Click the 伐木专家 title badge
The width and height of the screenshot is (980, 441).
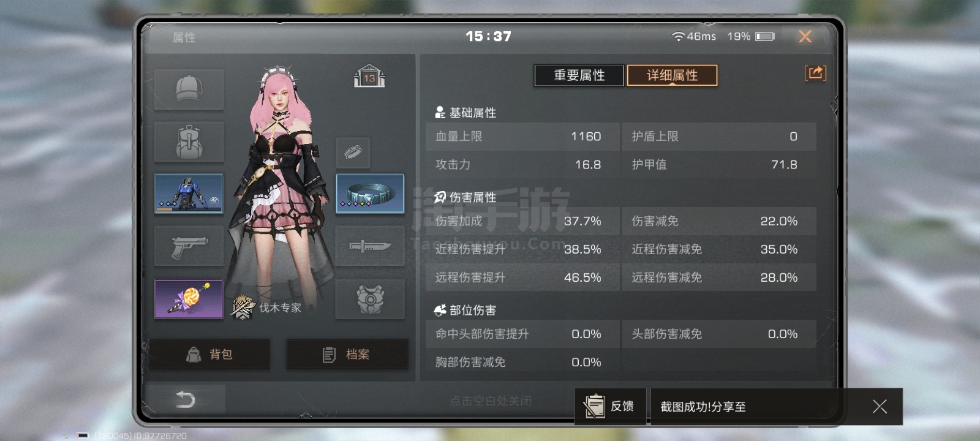(267, 307)
